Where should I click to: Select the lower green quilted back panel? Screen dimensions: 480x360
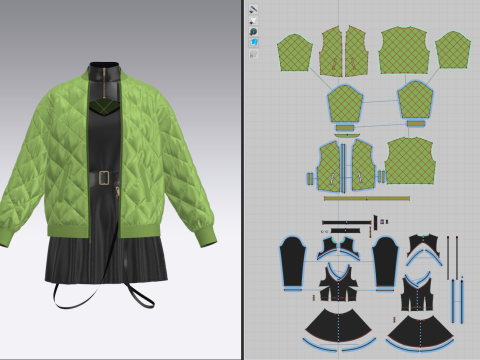click(410, 161)
